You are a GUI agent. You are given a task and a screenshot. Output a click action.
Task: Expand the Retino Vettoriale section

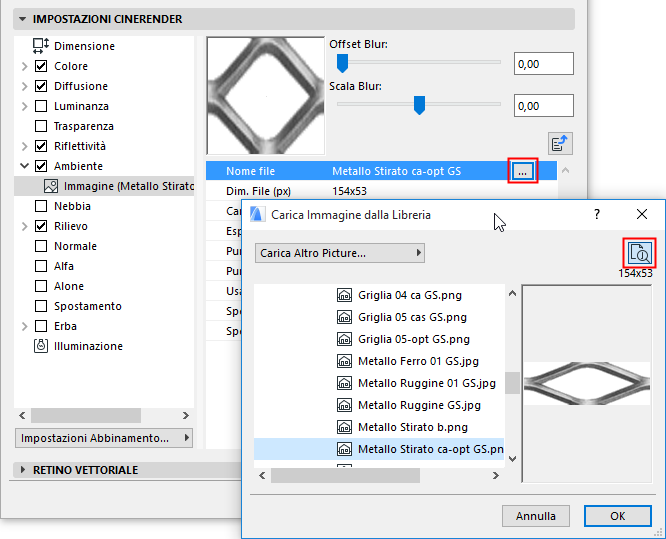[x=23, y=470]
